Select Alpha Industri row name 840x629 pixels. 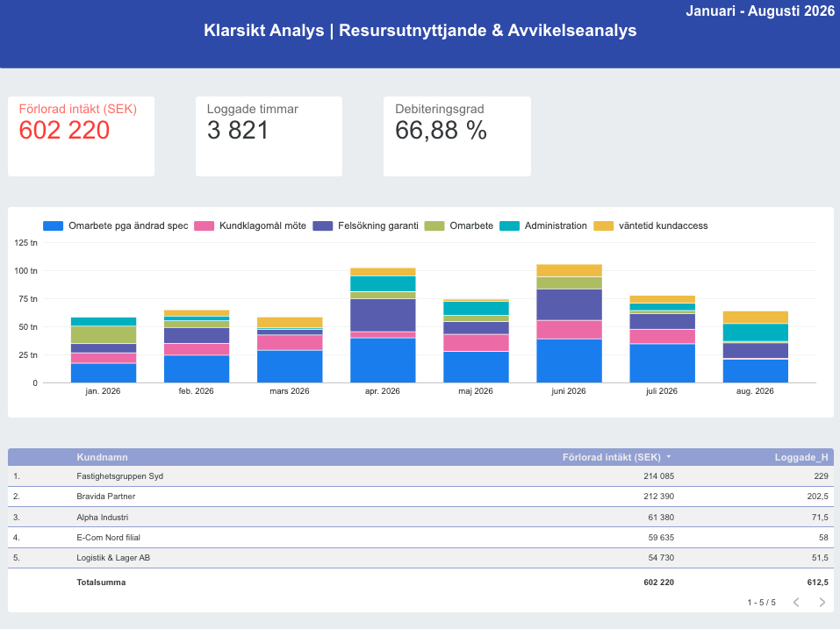pos(103,517)
